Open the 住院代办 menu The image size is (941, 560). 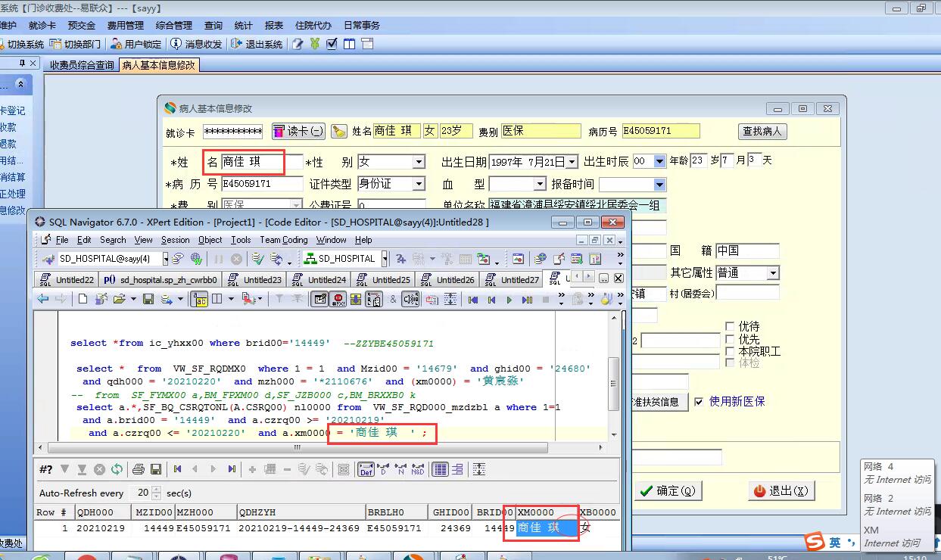(313, 25)
